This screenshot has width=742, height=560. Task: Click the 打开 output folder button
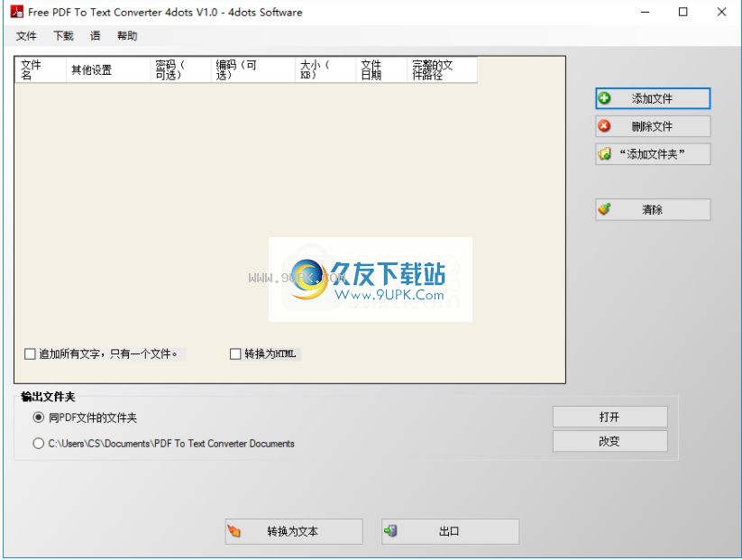point(610,417)
